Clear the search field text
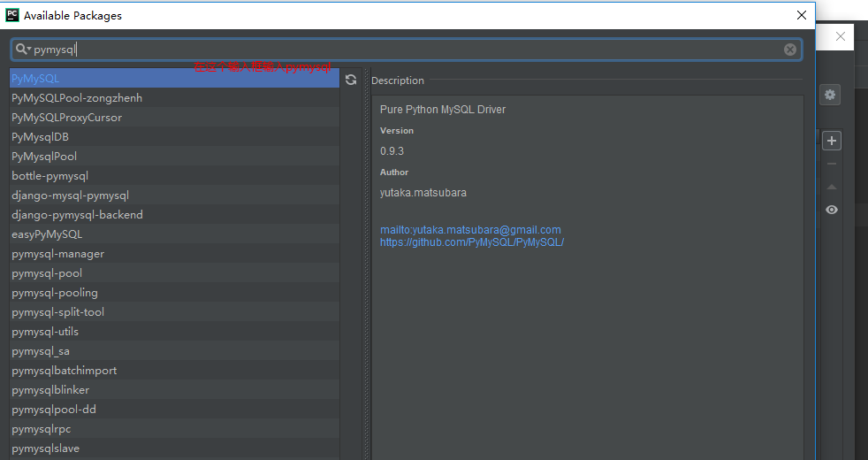The height and width of the screenshot is (460, 868). tap(790, 50)
